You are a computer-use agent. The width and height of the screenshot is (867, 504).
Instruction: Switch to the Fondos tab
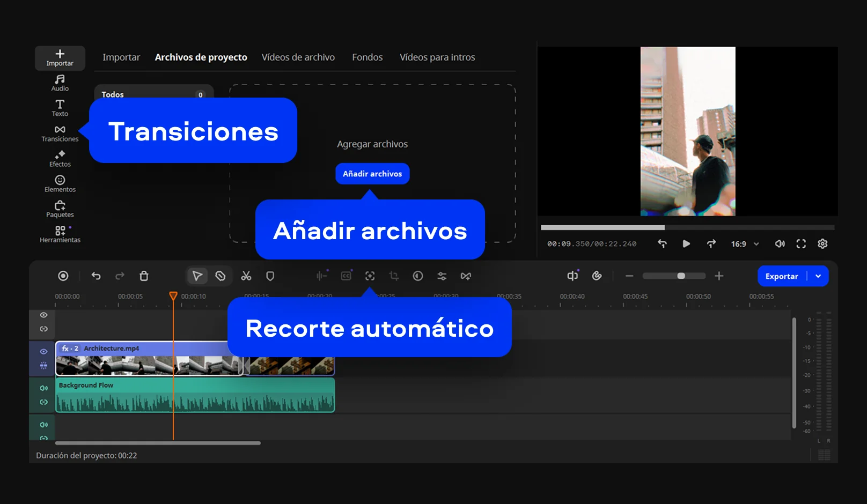(367, 57)
